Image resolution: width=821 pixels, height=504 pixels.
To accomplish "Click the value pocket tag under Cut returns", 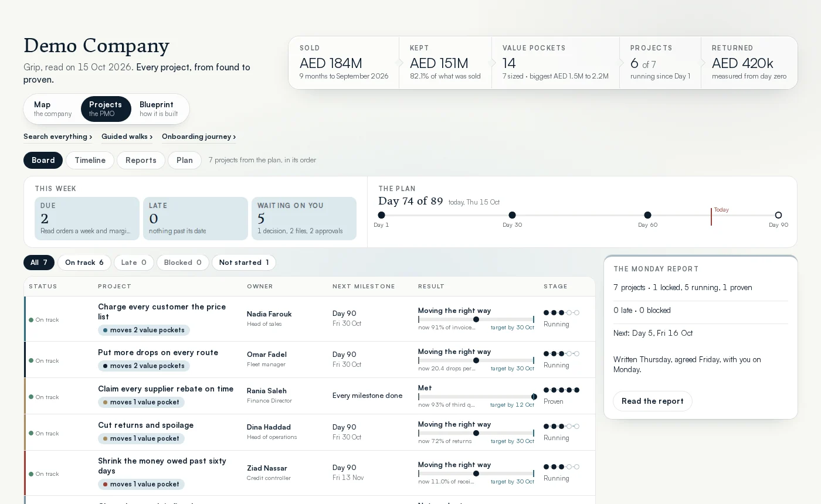I will tap(141, 438).
